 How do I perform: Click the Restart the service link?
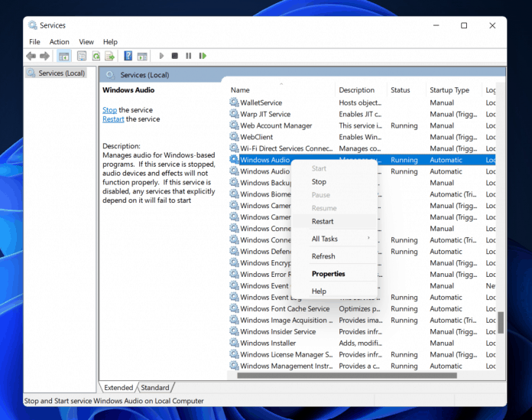click(x=113, y=119)
